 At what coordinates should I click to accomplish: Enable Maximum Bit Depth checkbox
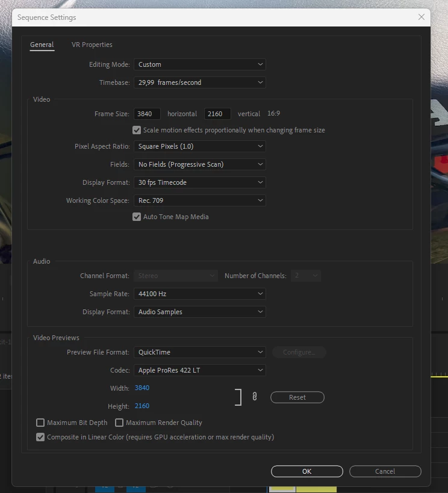click(x=40, y=423)
